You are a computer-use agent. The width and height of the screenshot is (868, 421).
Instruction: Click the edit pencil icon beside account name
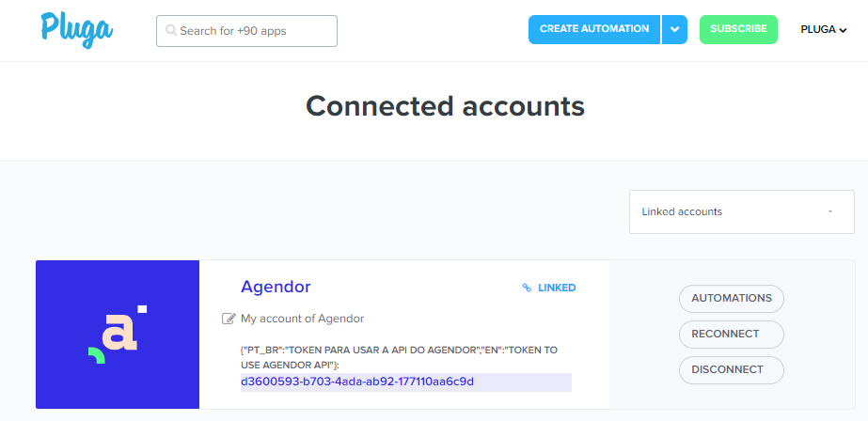(229, 319)
